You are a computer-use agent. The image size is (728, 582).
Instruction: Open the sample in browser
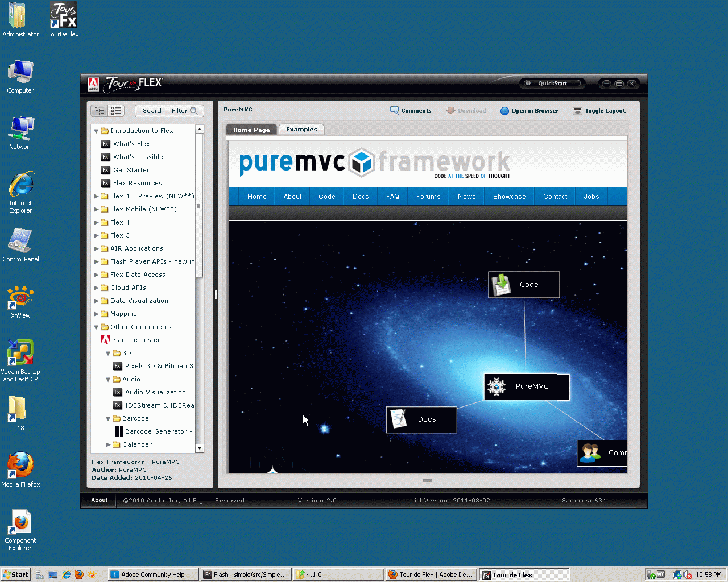click(529, 111)
